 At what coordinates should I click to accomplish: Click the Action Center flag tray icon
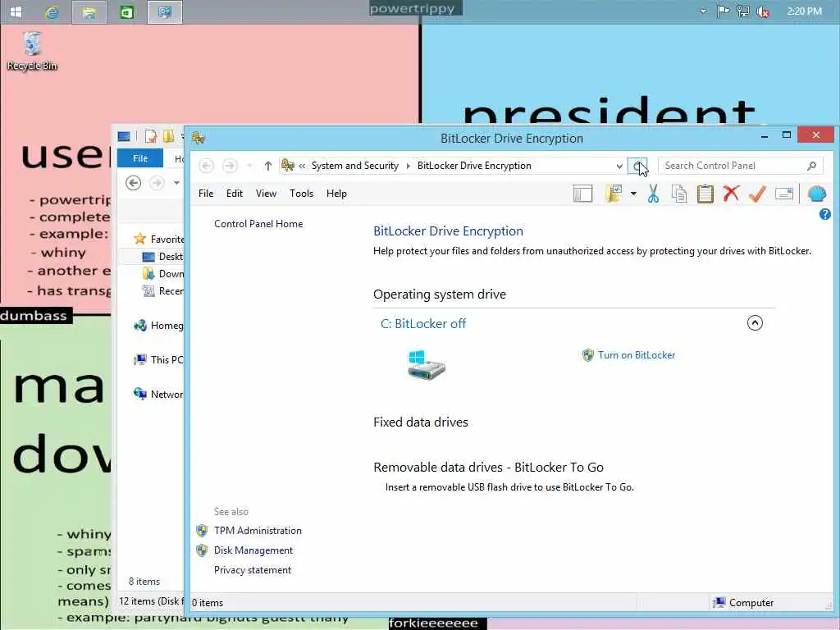point(723,11)
